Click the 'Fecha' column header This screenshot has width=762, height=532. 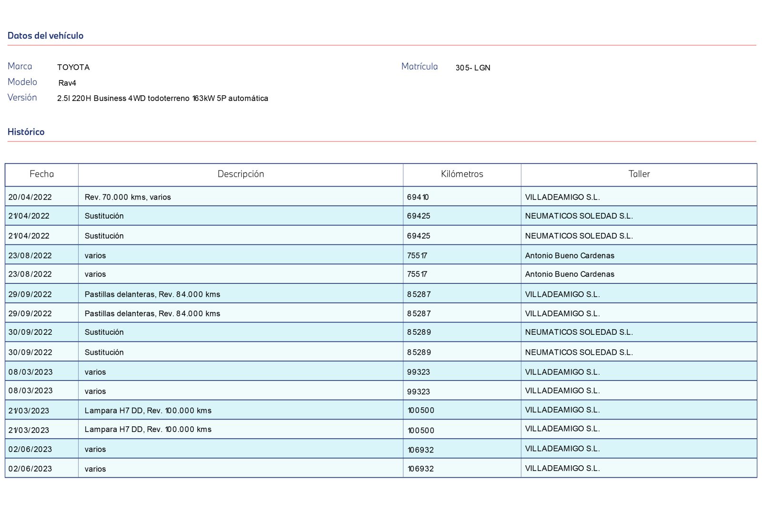pos(42,174)
